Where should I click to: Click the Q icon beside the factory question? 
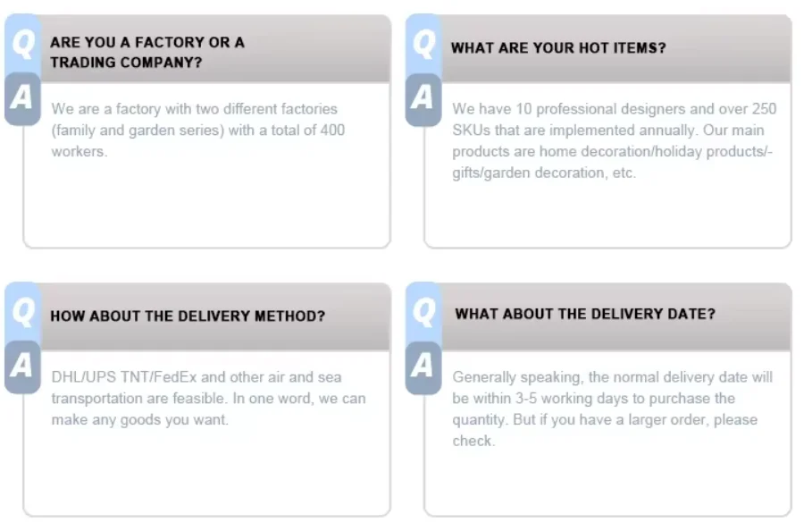click(x=21, y=44)
